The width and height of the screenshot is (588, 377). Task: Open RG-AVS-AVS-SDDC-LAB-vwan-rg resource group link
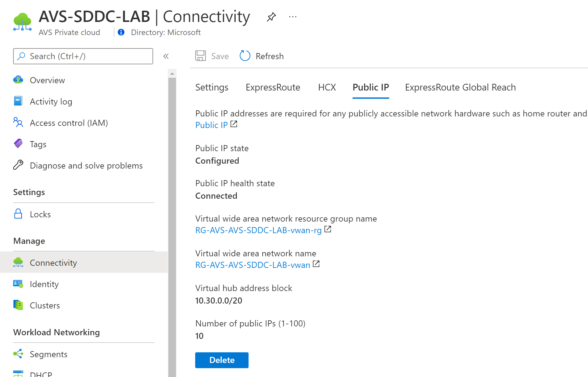(x=258, y=230)
